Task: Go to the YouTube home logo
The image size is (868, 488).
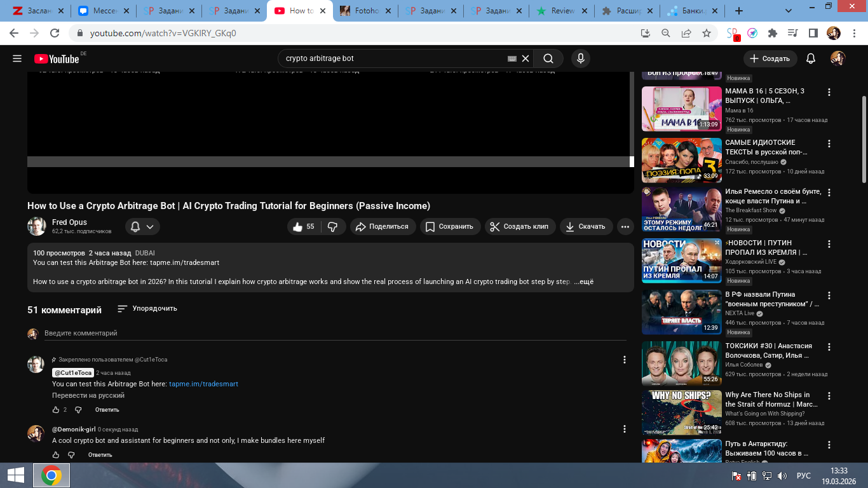Action: pos(57,58)
